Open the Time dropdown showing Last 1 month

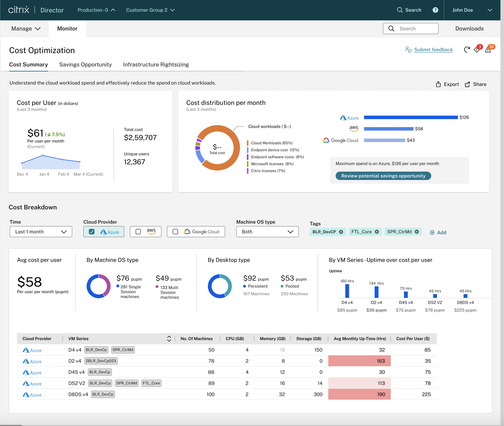pos(41,232)
